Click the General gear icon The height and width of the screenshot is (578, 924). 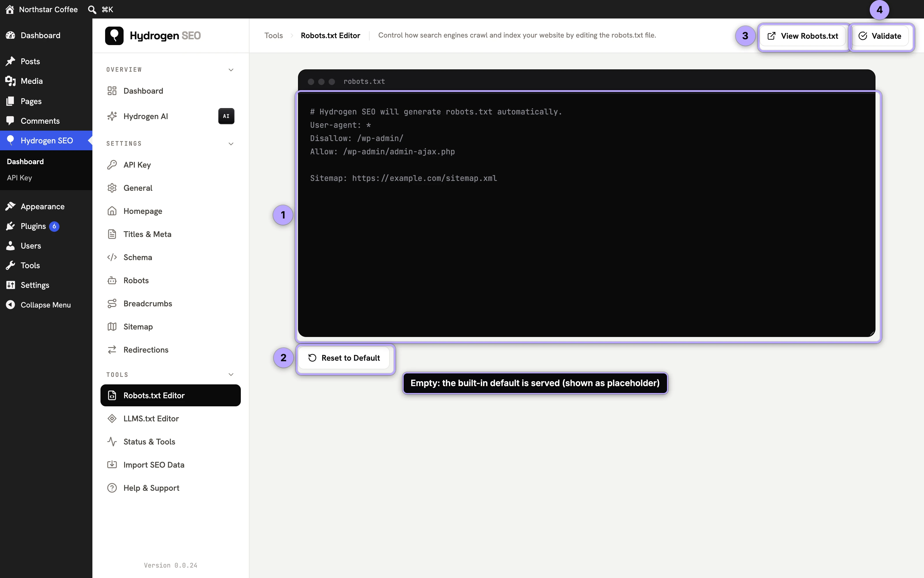pyautogui.click(x=112, y=188)
